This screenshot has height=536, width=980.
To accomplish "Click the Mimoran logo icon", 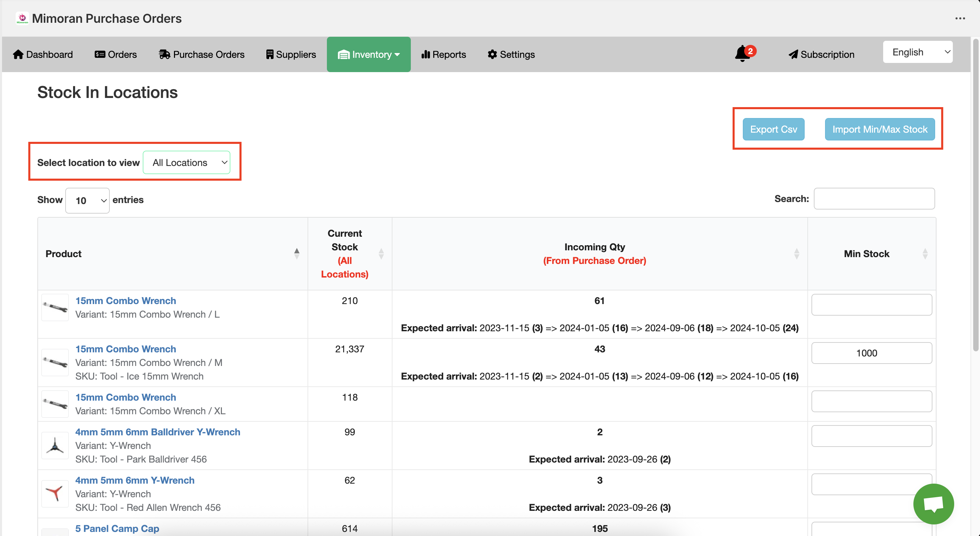I will coord(22,18).
